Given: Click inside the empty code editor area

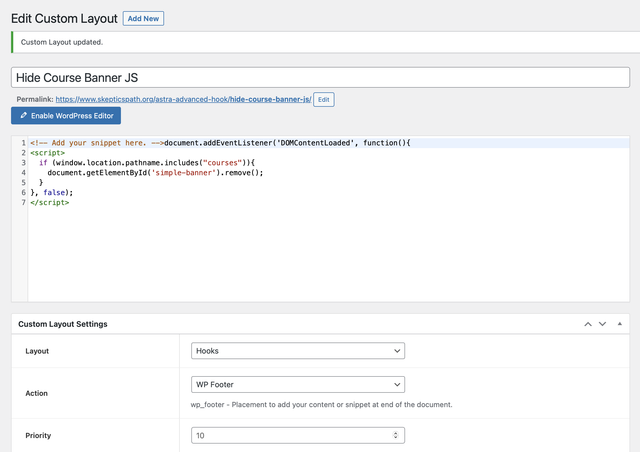Looking at the screenshot, I should click(329, 253).
